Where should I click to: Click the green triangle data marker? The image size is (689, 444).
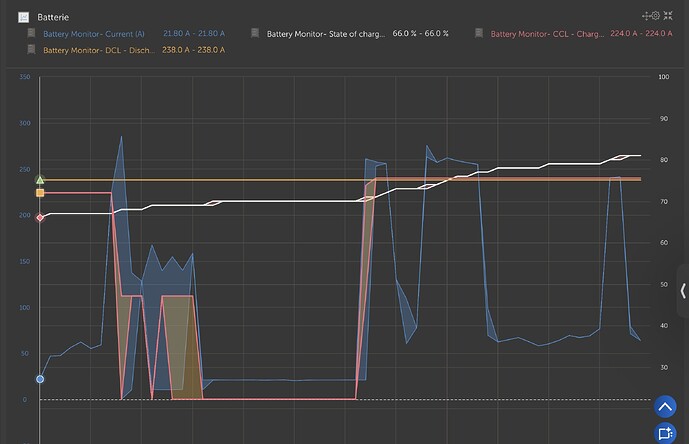point(40,180)
